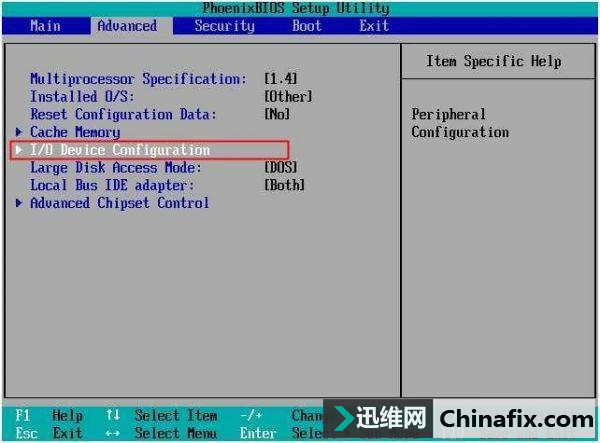Change the [Other] O/S value
Image resolution: width=600 pixels, height=443 pixels.
(288, 96)
